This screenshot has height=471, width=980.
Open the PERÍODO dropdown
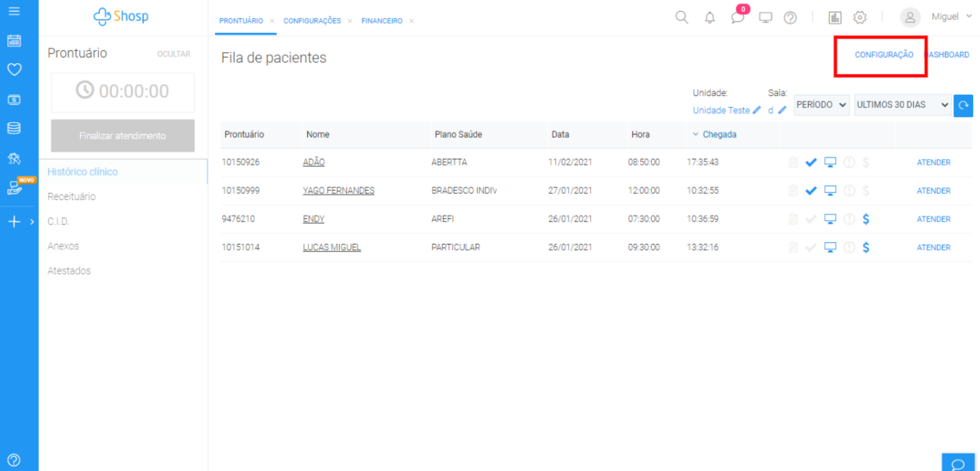coord(822,105)
